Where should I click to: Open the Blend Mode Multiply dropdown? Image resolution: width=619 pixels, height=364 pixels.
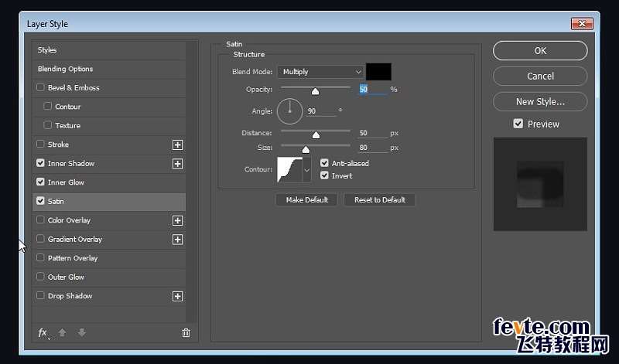pos(320,72)
